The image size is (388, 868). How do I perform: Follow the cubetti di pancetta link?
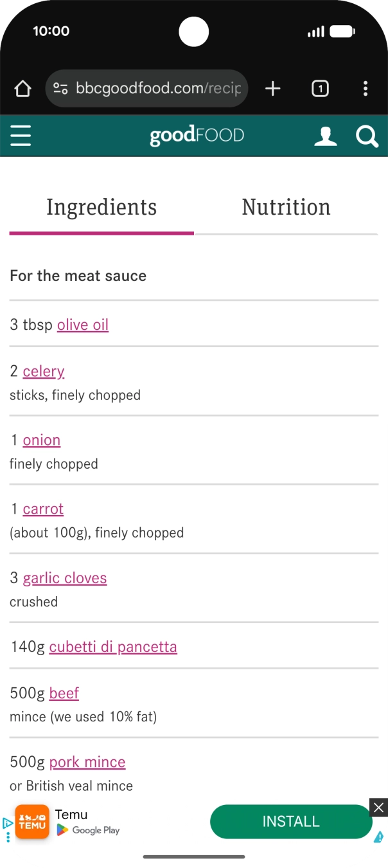pos(113,647)
